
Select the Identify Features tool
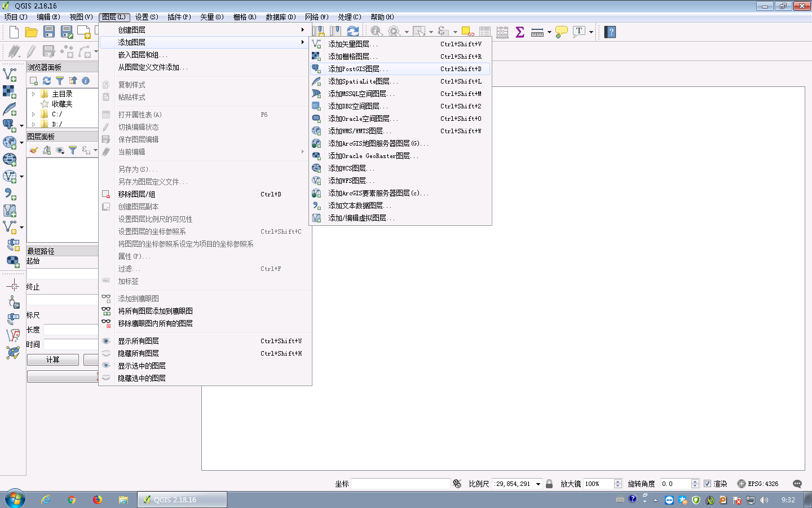pyautogui.click(x=376, y=32)
